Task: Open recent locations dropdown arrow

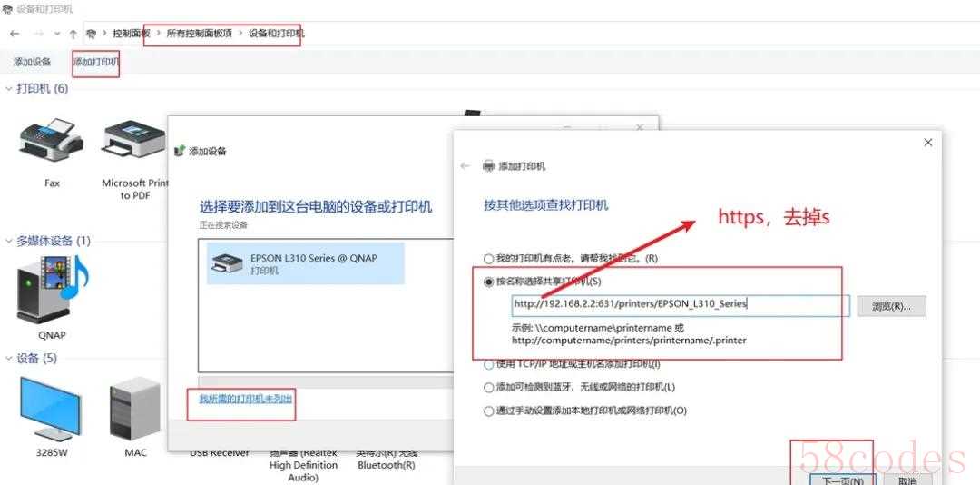Action: tap(57, 34)
